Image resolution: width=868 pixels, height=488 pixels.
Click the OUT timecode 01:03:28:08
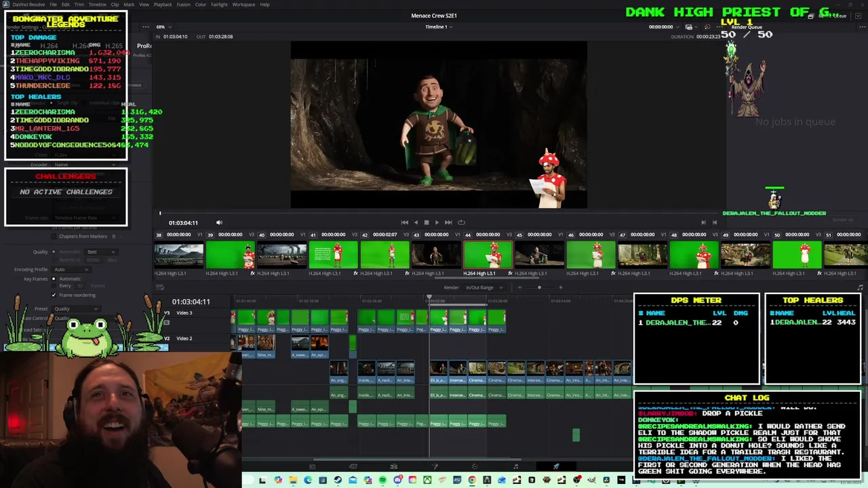(220, 37)
